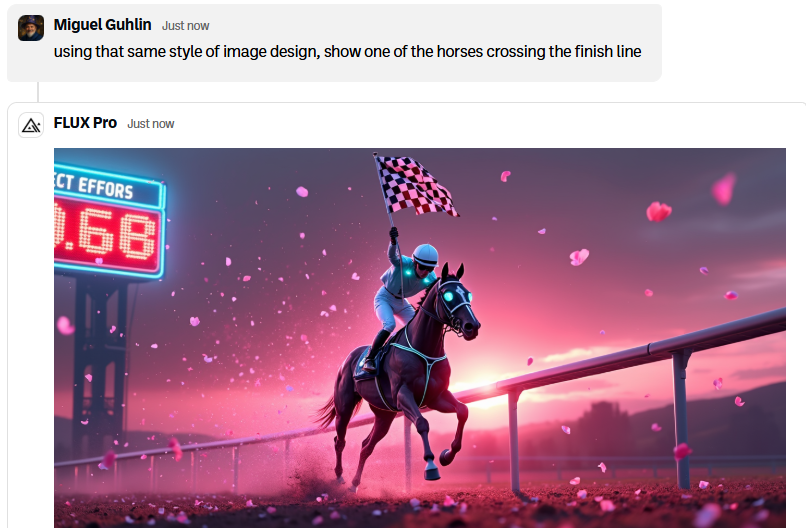The width and height of the screenshot is (806, 528).
Task: Click the gray user message bubble background
Action: [334, 43]
